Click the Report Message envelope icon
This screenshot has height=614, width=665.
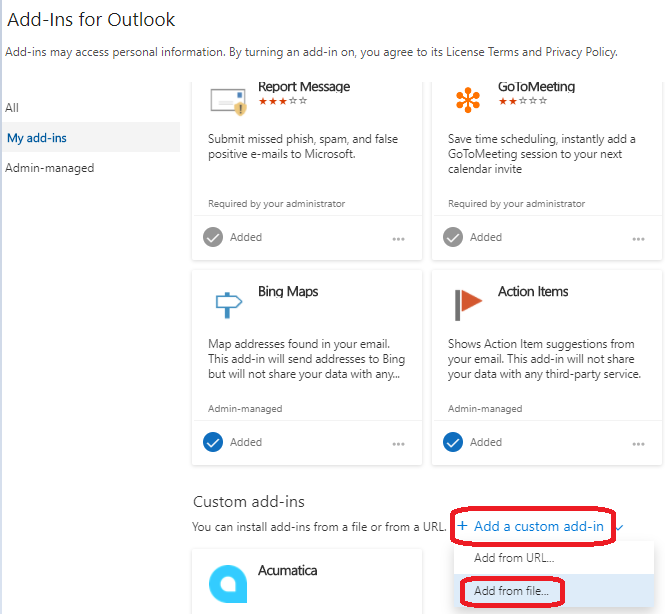click(227, 100)
